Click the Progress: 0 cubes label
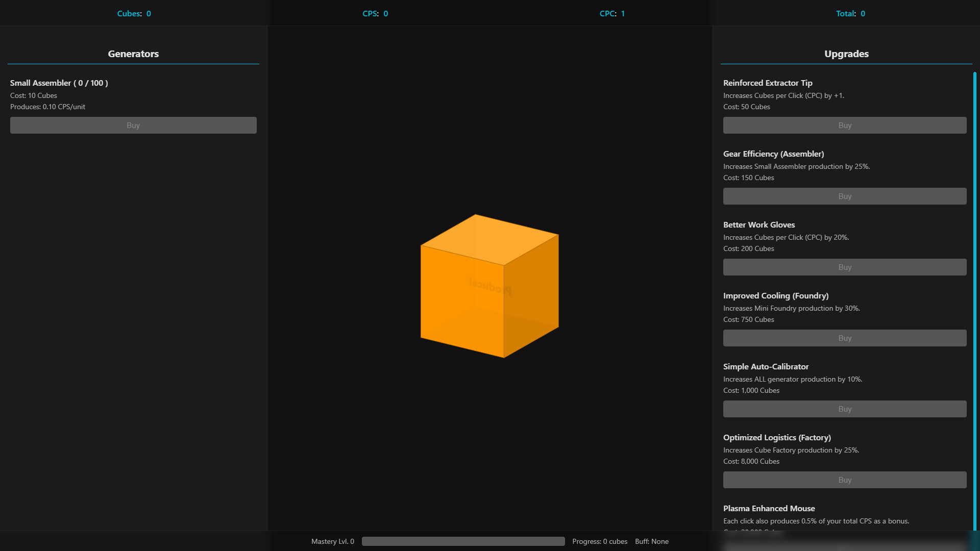The height and width of the screenshot is (551, 980). (x=600, y=541)
